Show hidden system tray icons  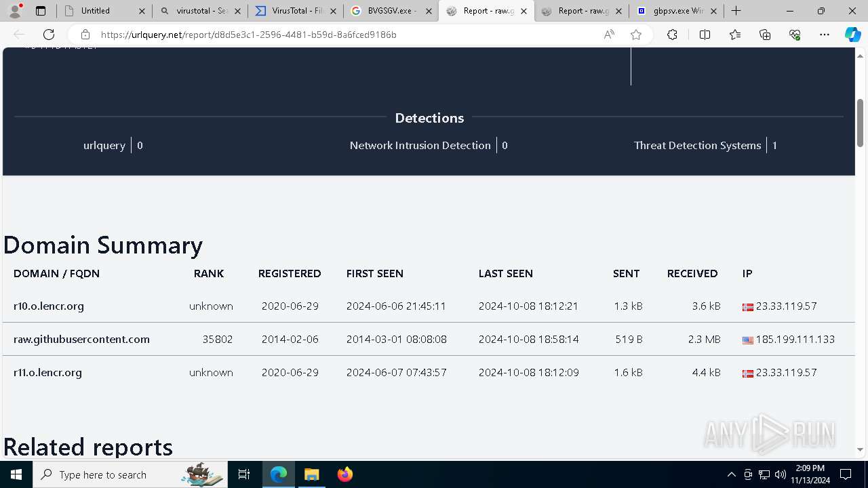(x=731, y=474)
